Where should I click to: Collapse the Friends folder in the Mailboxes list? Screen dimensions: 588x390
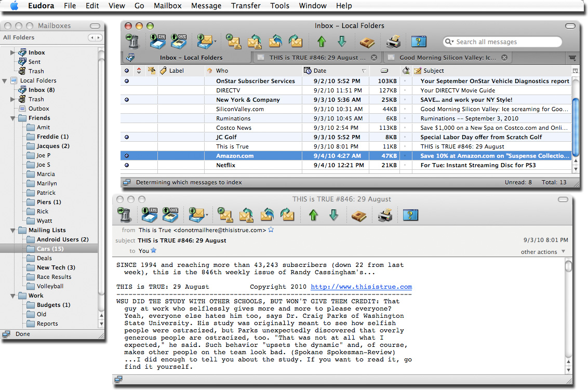[13, 118]
